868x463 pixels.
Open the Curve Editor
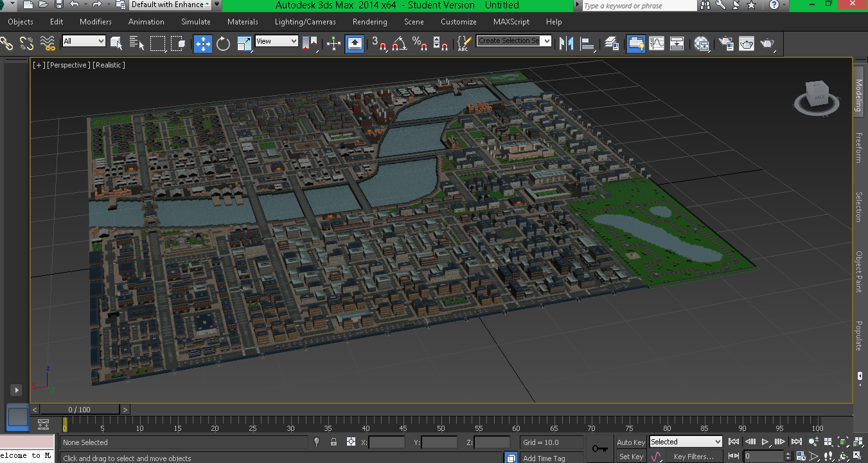657,44
